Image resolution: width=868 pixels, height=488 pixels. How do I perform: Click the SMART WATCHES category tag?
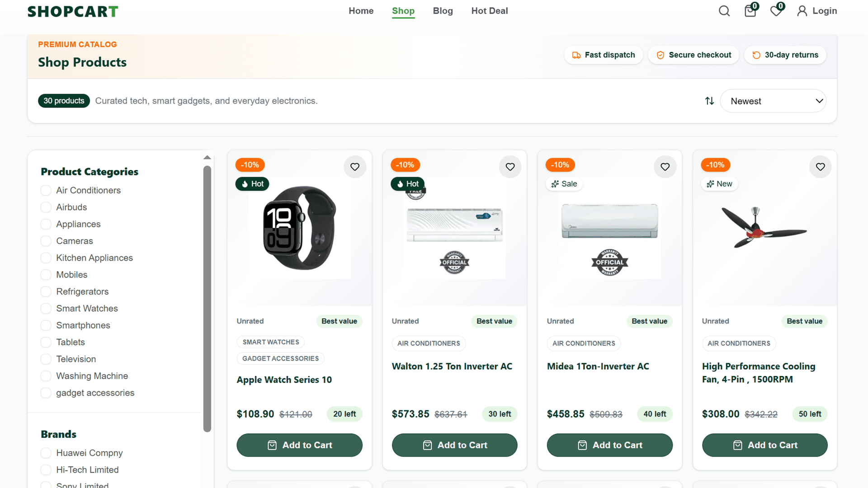point(271,342)
